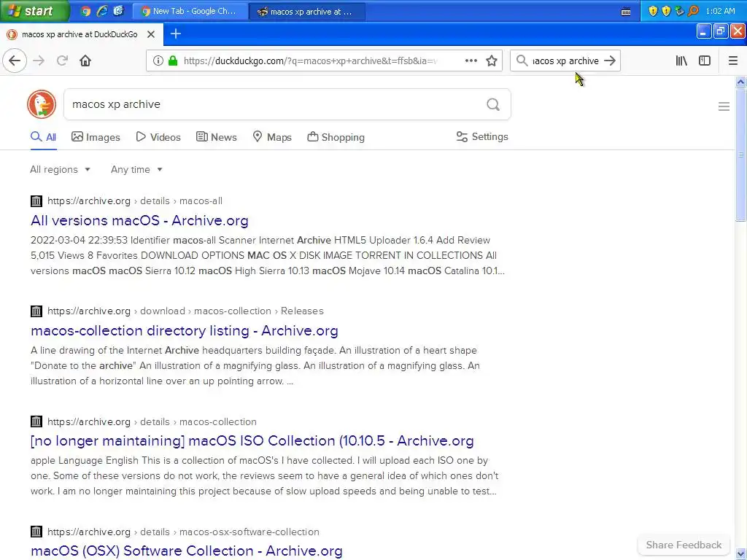Click the address bar URL
The width and height of the screenshot is (747, 560).
pos(309,61)
